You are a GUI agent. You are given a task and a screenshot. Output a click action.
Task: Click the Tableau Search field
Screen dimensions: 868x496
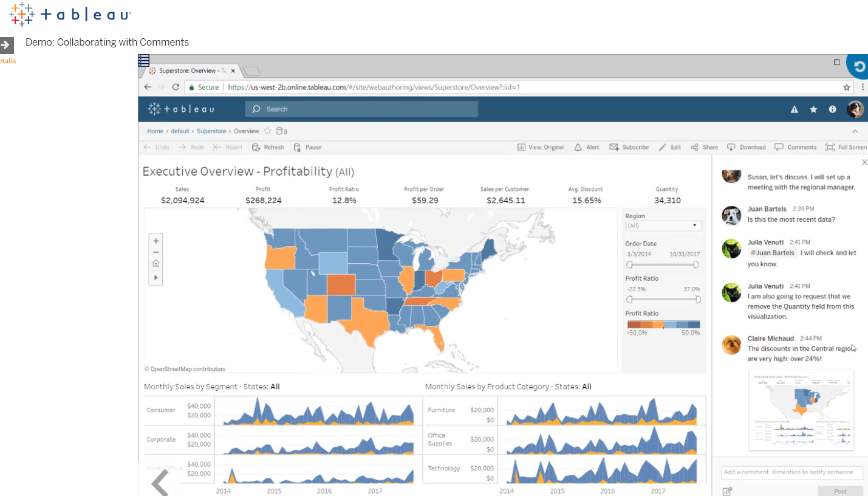361,109
